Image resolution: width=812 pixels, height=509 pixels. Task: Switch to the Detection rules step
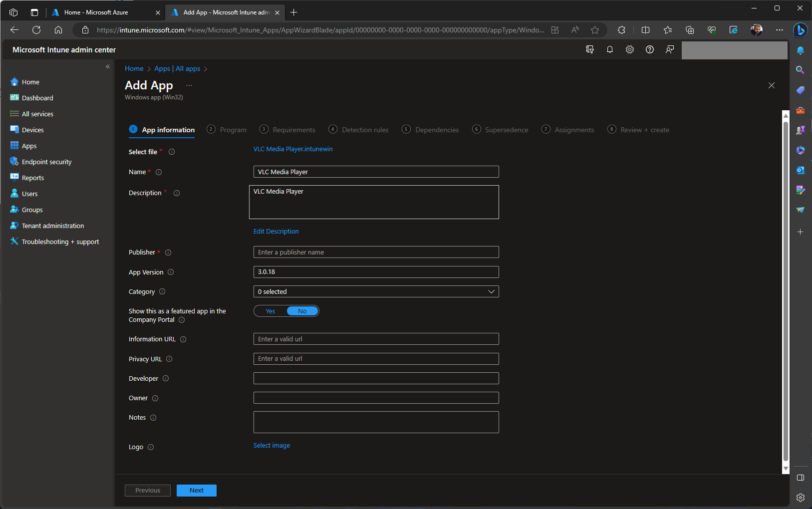click(x=358, y=130)
